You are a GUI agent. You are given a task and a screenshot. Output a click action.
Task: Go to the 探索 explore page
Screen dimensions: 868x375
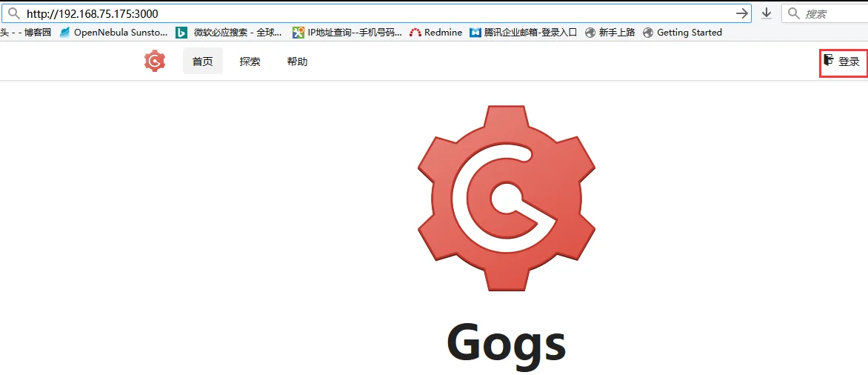pyautogui.click(x=250, y=62)
